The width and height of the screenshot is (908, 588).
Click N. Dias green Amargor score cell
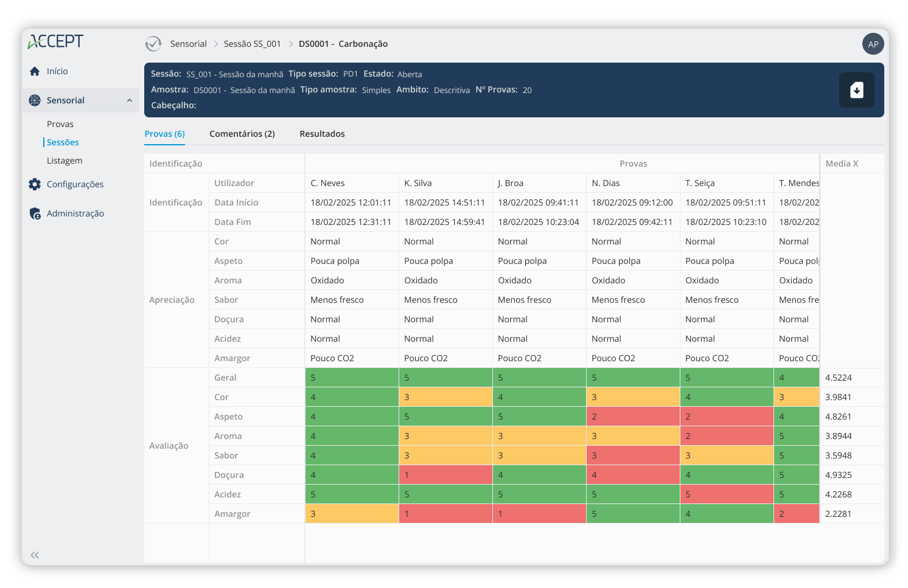[633, 514]
